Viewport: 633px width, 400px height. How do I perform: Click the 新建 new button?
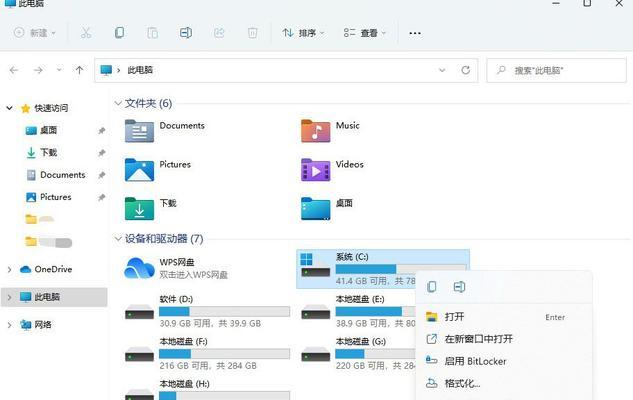tap(34, 33)
